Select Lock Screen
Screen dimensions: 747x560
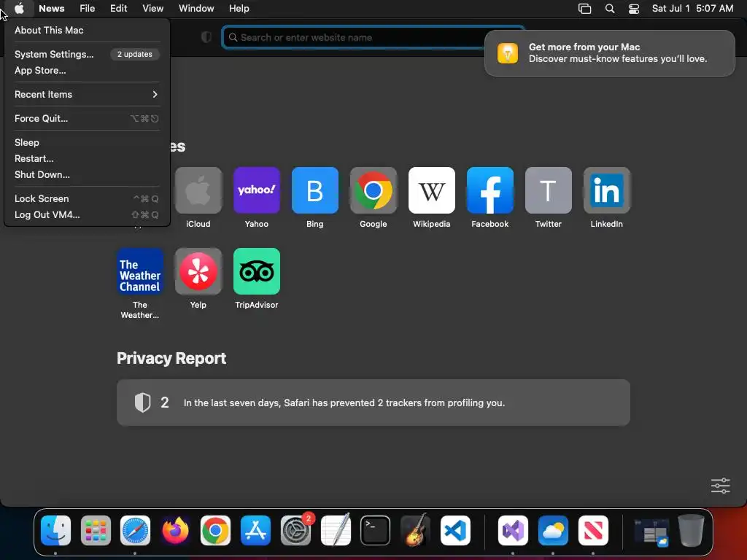(87, 198)
